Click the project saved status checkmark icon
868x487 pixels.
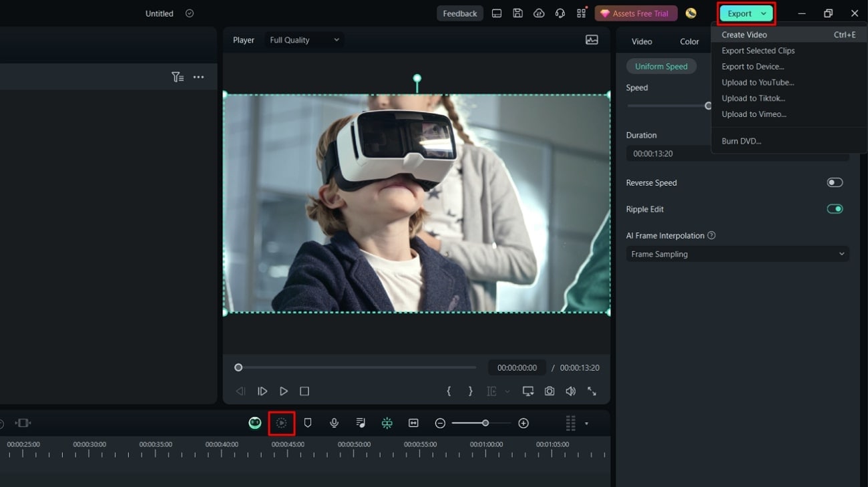pos(190,13)
